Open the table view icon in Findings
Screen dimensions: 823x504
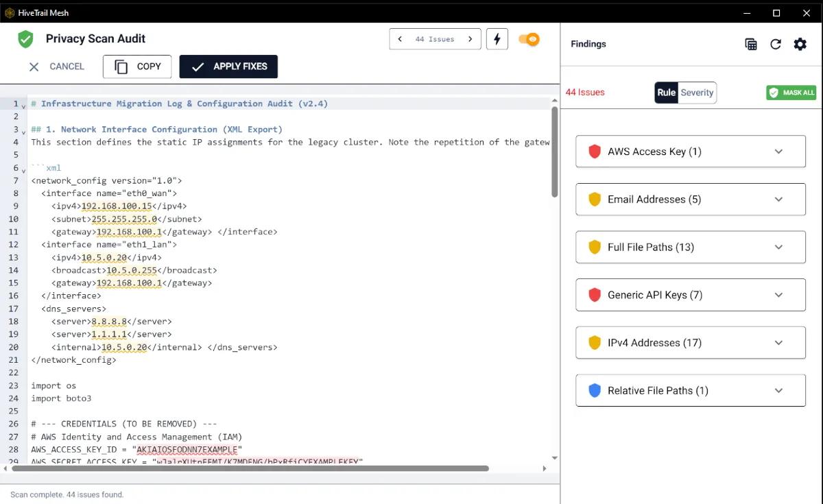(x=751, y=44)
